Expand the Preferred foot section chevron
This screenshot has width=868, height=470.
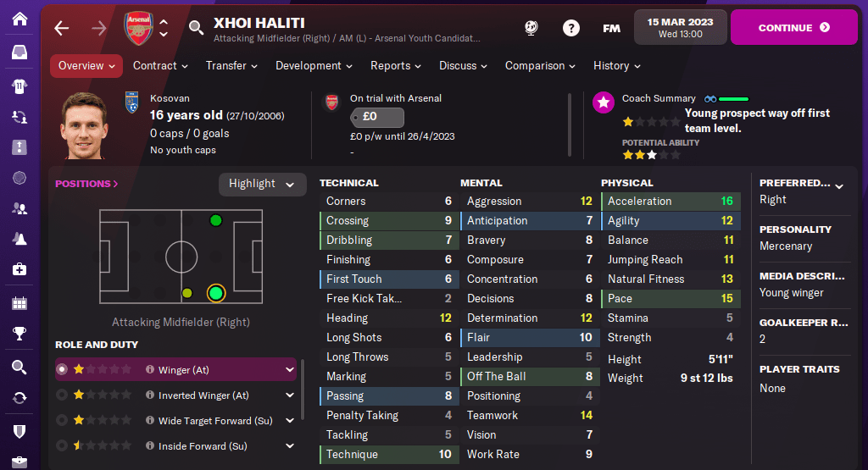click(x=839, y=185)
